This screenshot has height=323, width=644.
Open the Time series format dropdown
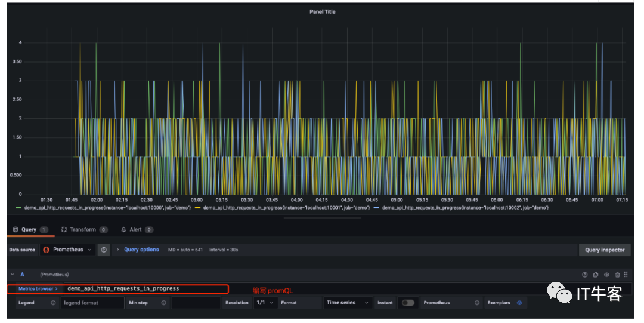coord(348,303)
